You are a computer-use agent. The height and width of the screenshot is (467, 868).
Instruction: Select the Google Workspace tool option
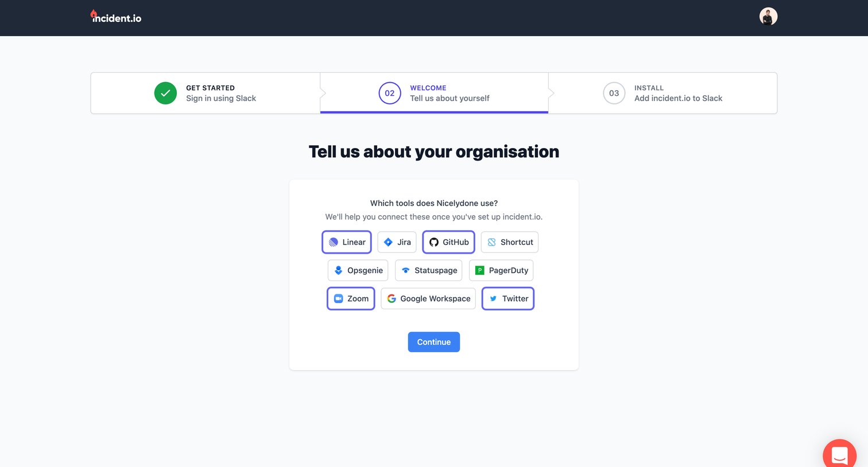(428, 298)
